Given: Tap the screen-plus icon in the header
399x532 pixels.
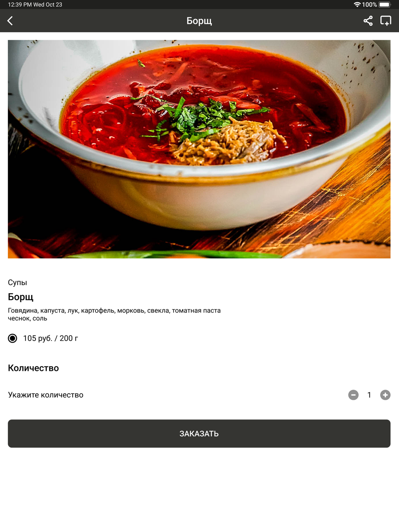Looking at the screenshot, I should pyautogui.click(x=386, y=21).
